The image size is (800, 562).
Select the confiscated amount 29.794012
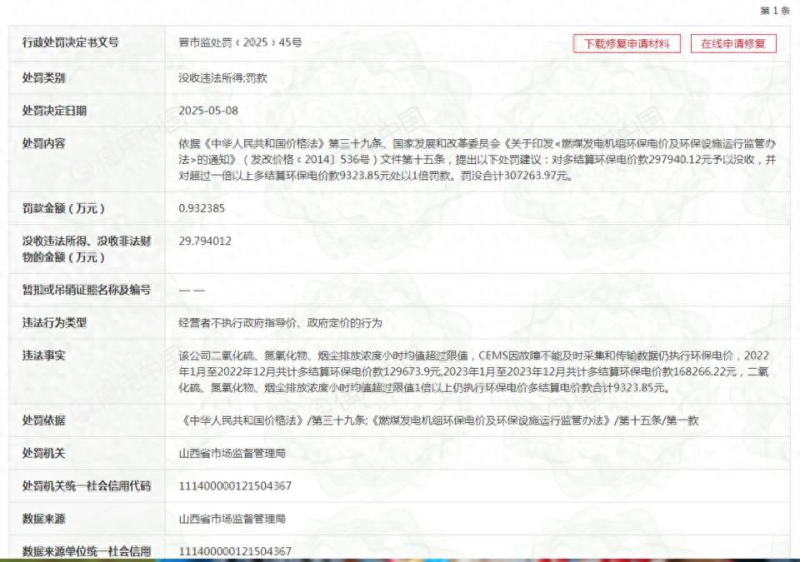coord(205,241)
